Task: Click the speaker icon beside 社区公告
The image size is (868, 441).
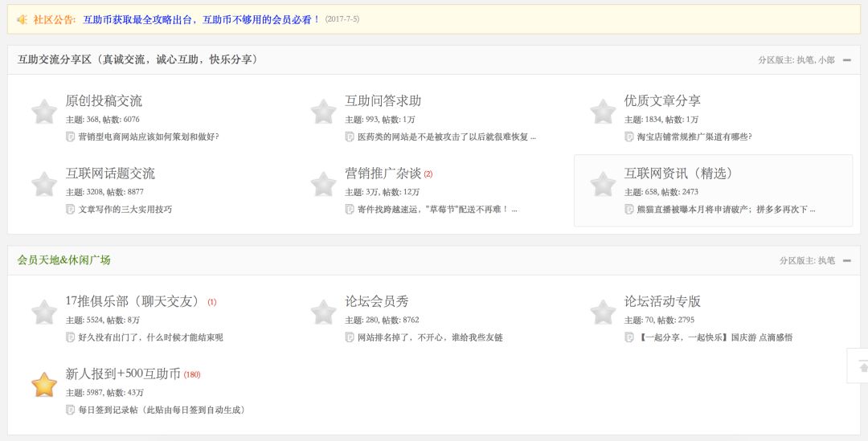Action: click(22, 19)
